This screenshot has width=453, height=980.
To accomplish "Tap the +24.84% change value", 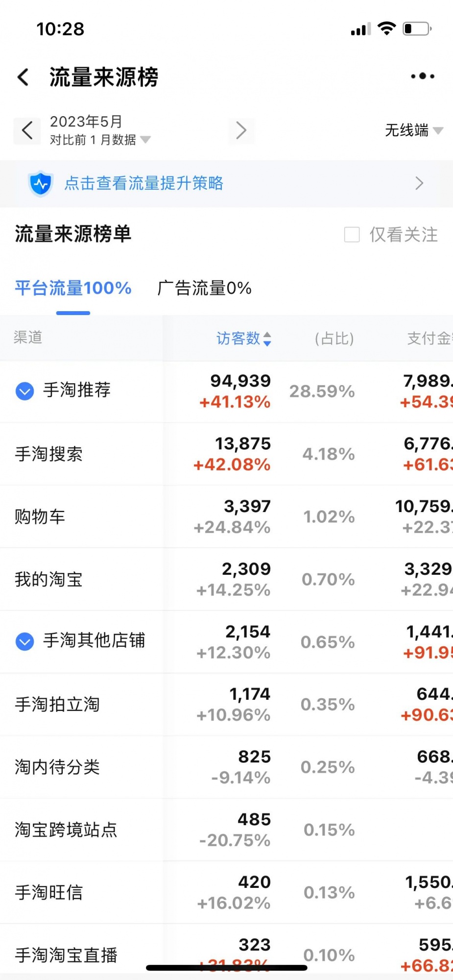I will coord(232,527).
